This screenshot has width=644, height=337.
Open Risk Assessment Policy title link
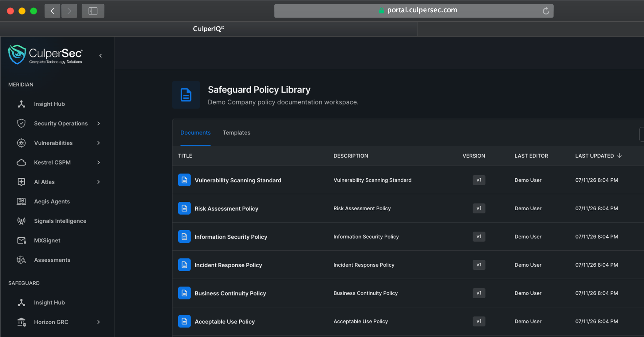point(226,208)
